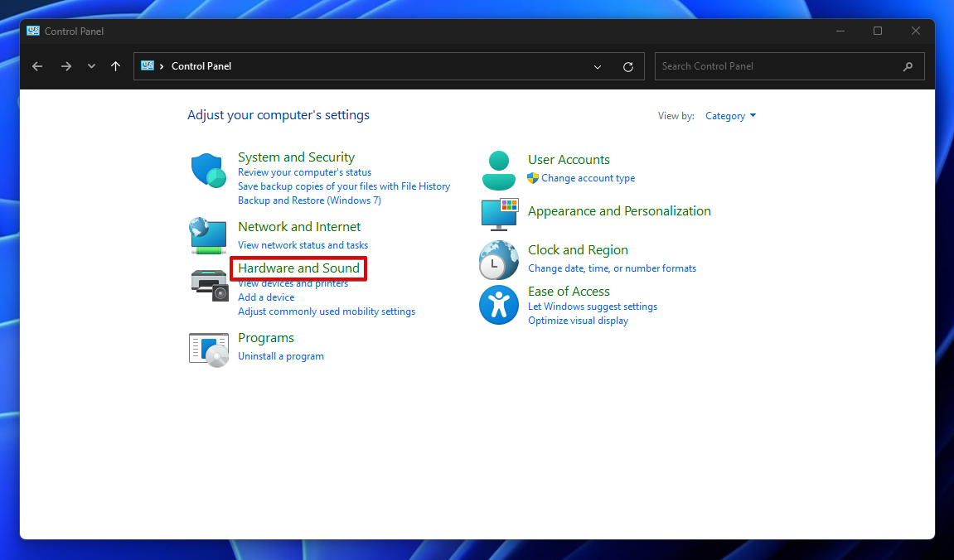The height and width of the screenshot is (560, 954).
Task: Click Change date, time, or number formats
Action: pyautogui.click(x=612, y=268)
